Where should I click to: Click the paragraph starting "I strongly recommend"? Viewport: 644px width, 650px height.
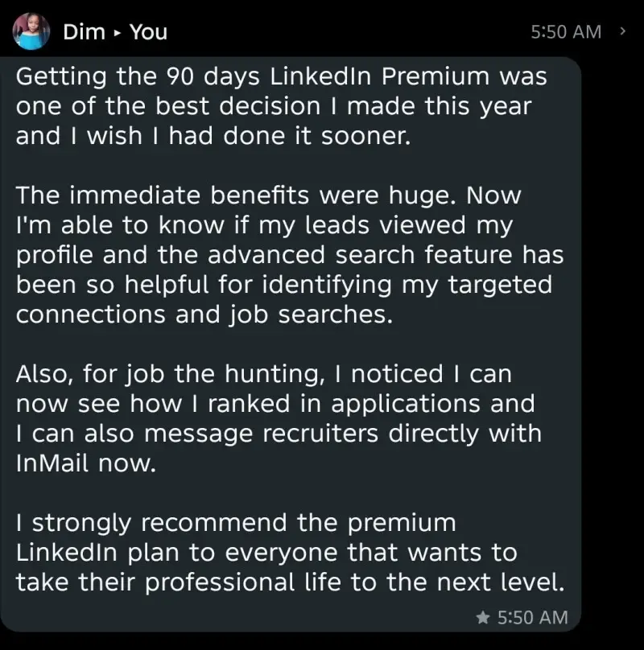(x=290, y=553)
